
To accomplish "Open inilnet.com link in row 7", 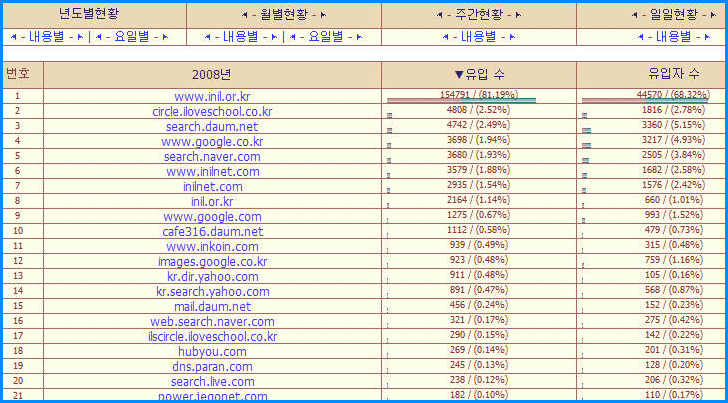I will pyautogui.click(x=213, y=187).
